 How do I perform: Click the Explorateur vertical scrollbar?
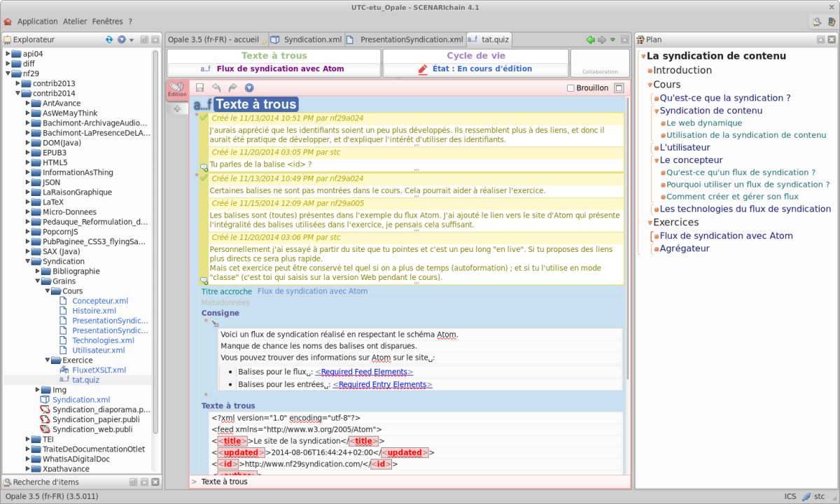click(156, 241)
